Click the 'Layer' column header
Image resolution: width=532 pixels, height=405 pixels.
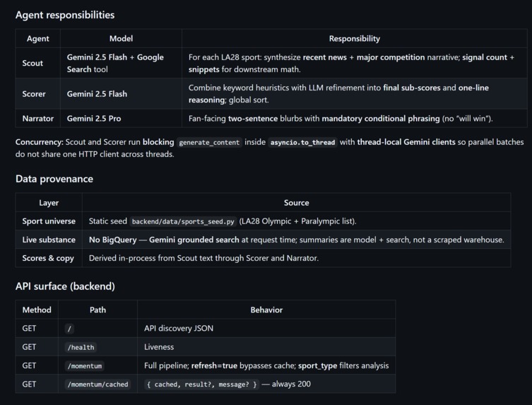tap(49, 203)
